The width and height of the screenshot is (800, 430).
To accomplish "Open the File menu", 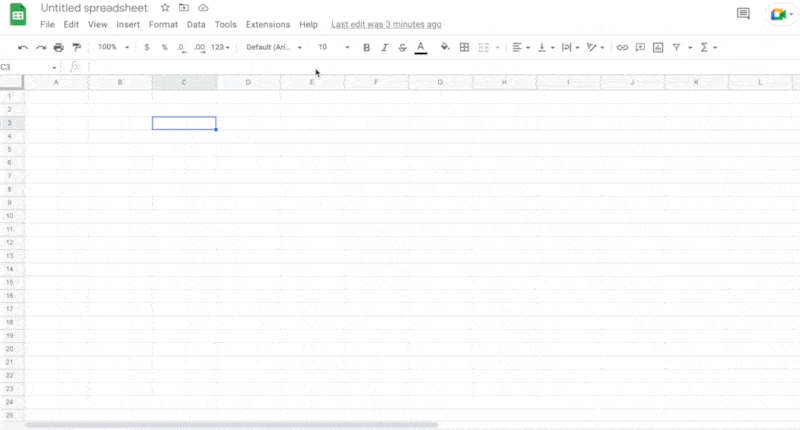I will point(47,24).
